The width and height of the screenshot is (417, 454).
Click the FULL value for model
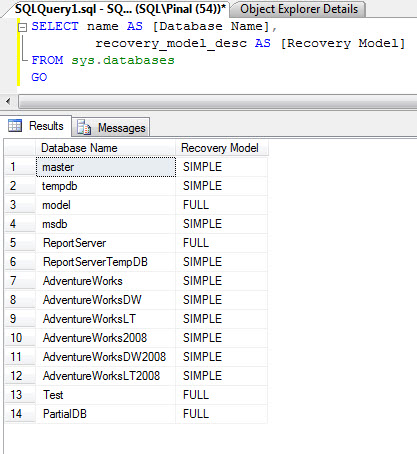pyautogui.click(x=222, y=205)
